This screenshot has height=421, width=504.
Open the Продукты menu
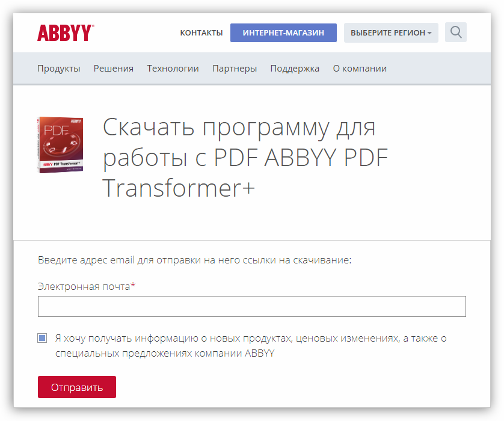point(58,69)
